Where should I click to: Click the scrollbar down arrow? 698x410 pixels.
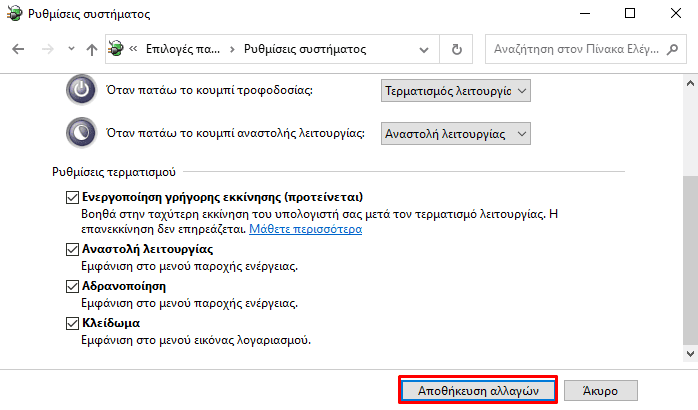click(690, 354)
